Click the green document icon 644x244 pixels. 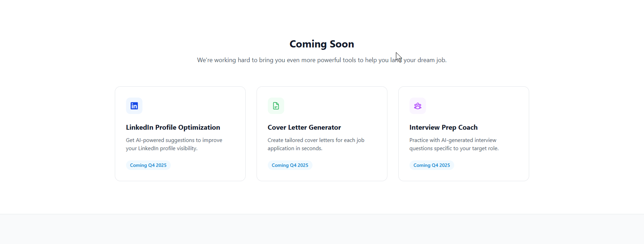pos(276,106)
